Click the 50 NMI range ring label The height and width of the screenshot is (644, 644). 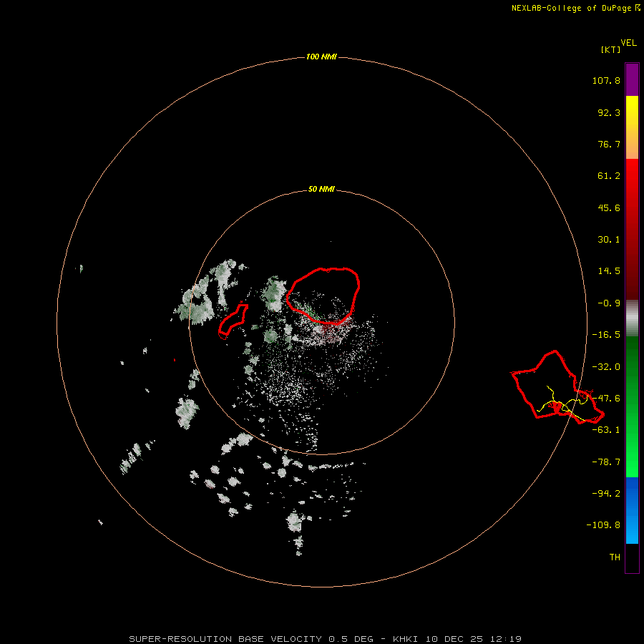coord(321,190)
